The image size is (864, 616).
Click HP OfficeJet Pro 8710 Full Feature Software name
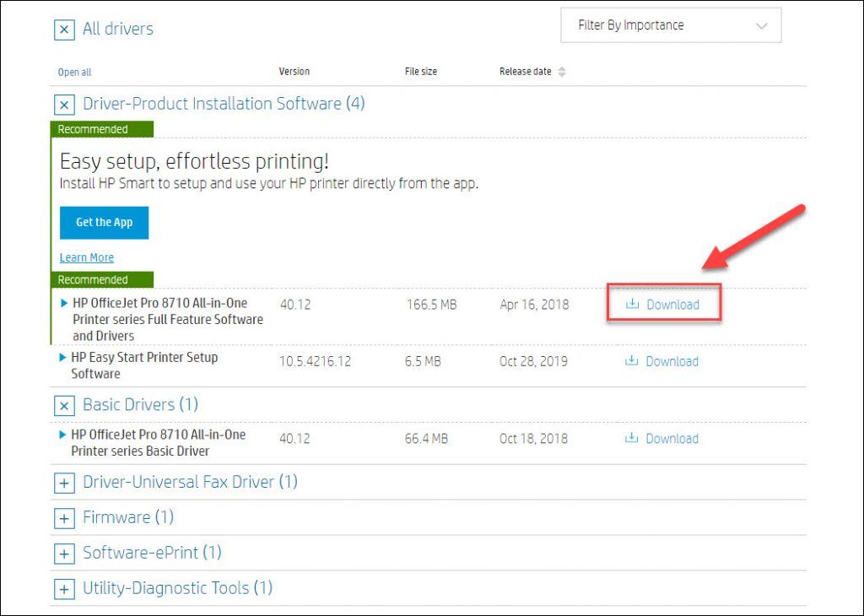tap(168, 319)
